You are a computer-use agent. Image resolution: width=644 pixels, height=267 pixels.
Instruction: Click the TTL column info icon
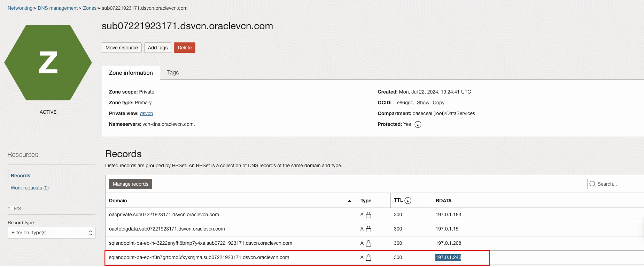click(x=408, y=201)
